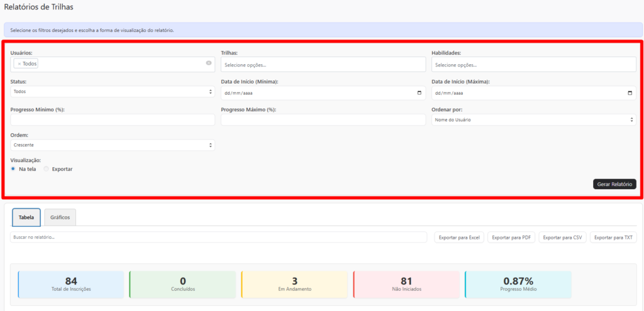Remove the 'Todos' tag from Usuários
Image resolution: width=644 pixels, height=311 pixels.
point(19,63)
